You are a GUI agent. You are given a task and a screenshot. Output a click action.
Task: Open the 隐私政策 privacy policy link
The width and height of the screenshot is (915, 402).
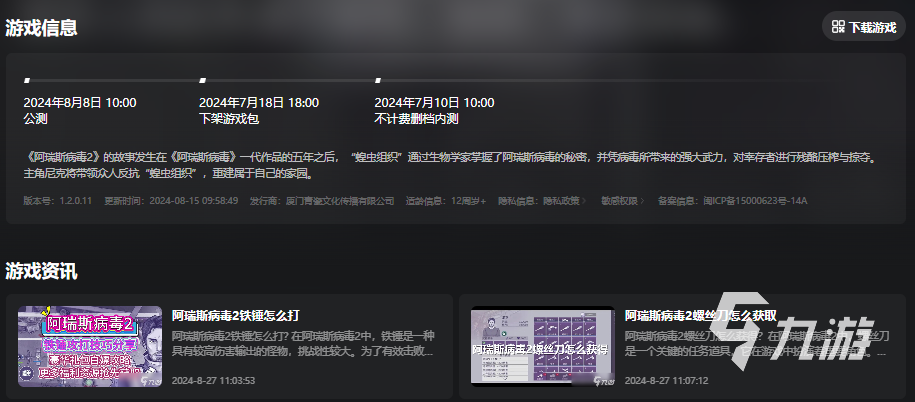tap(564, 201)
